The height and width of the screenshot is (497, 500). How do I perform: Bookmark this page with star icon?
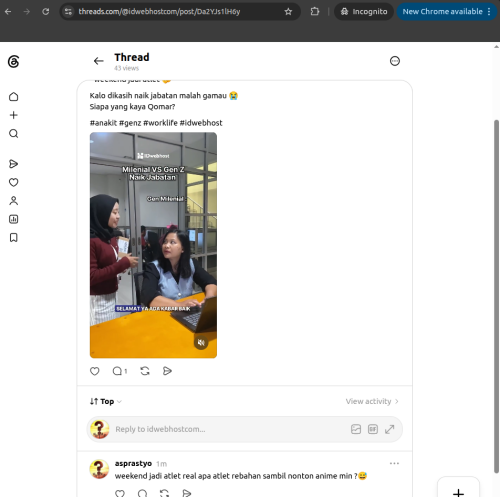(288, 12)
